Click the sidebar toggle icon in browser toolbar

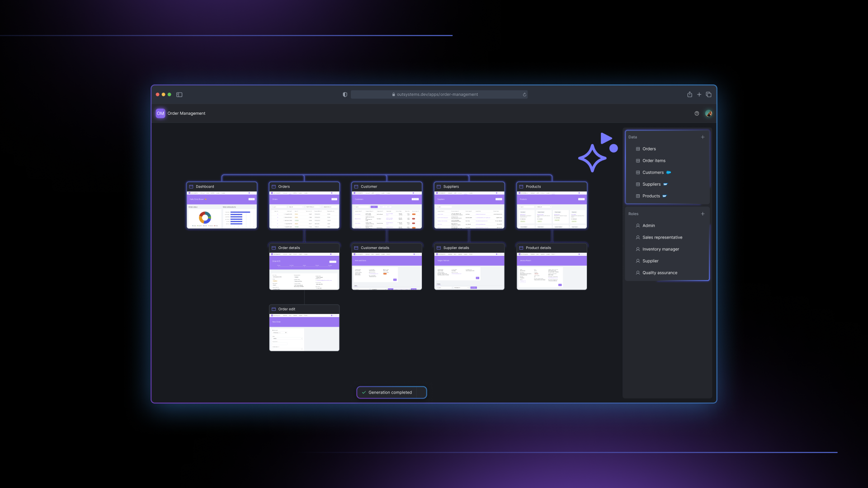179,94
